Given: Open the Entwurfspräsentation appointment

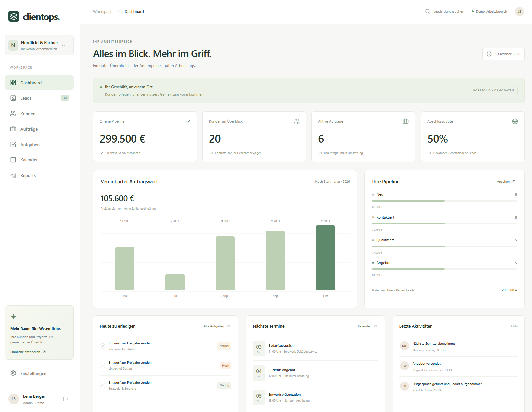Looking at the screenshot, I should [315, 397].
